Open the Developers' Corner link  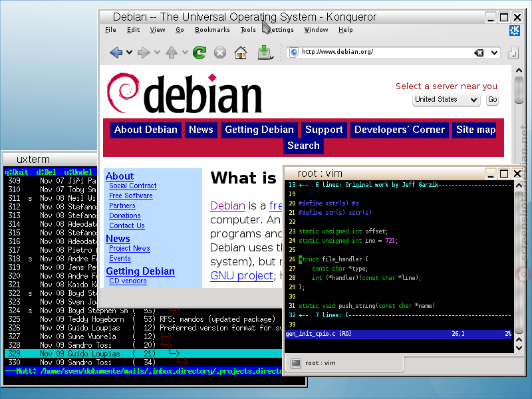point(400,130)
